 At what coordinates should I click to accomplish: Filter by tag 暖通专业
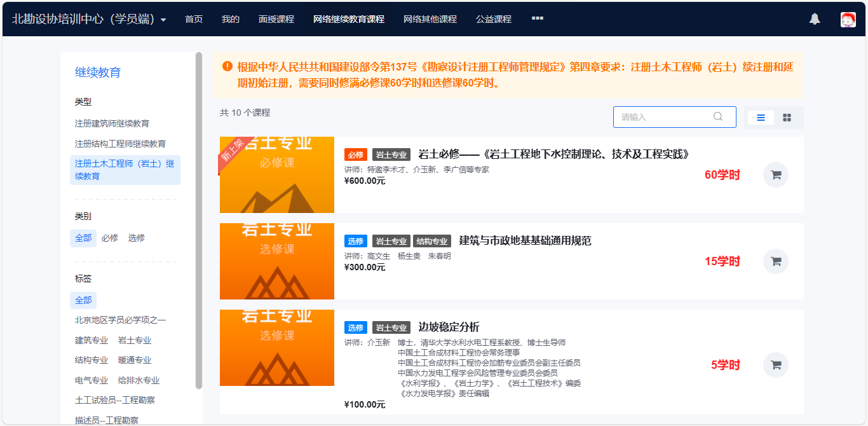coord(135,360)
